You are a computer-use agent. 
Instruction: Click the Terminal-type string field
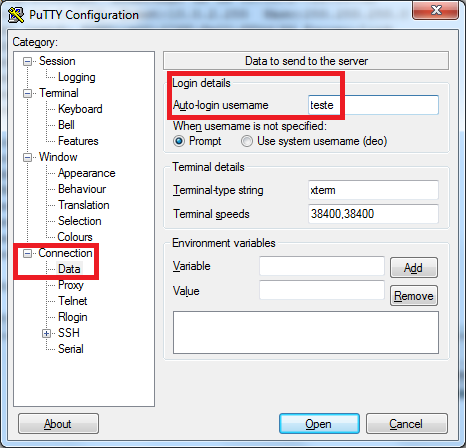(x=373, y=190)
